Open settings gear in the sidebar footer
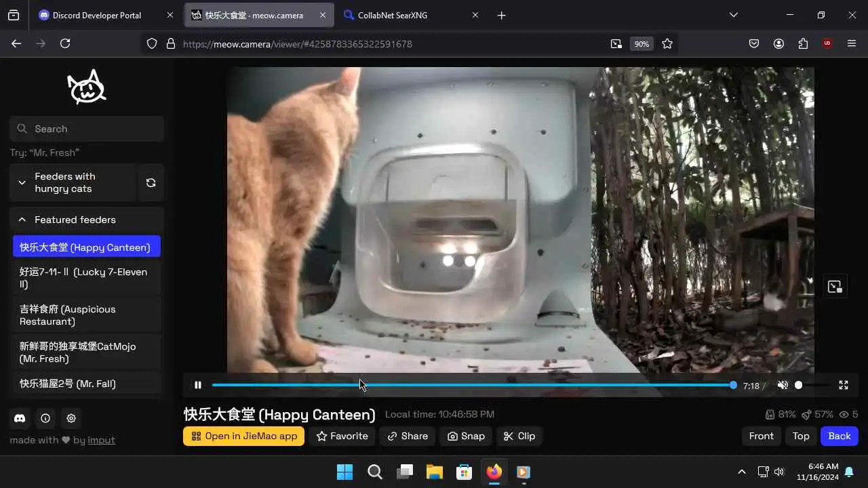Screen dimensions: 868x488 coord(71,418)
